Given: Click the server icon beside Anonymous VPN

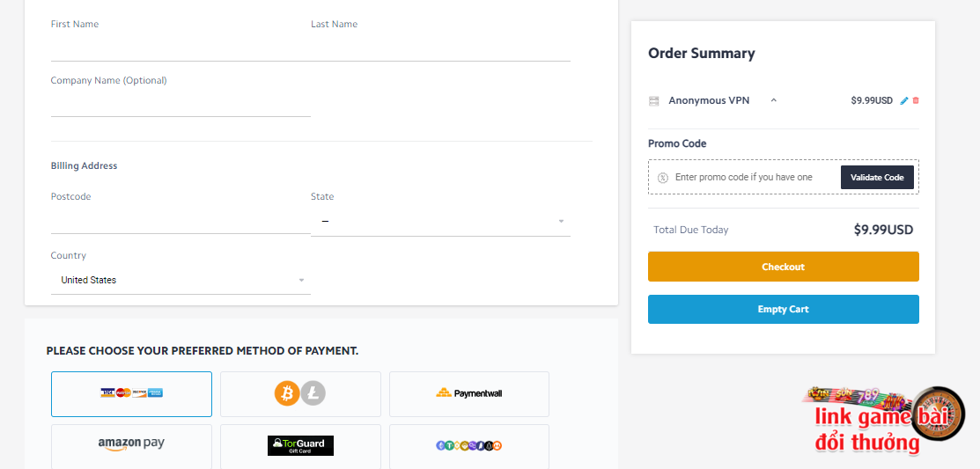Looking at the screenshot, I should pos(653,101).
